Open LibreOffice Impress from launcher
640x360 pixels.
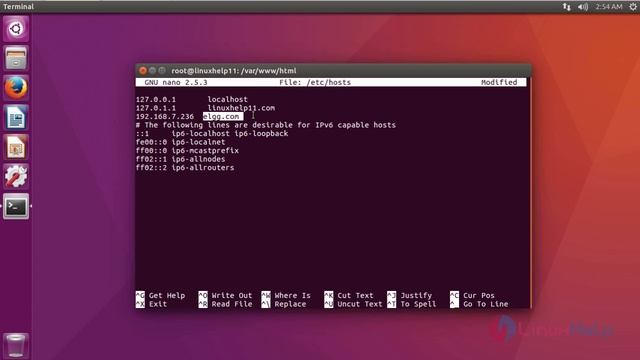pos(16,147)
